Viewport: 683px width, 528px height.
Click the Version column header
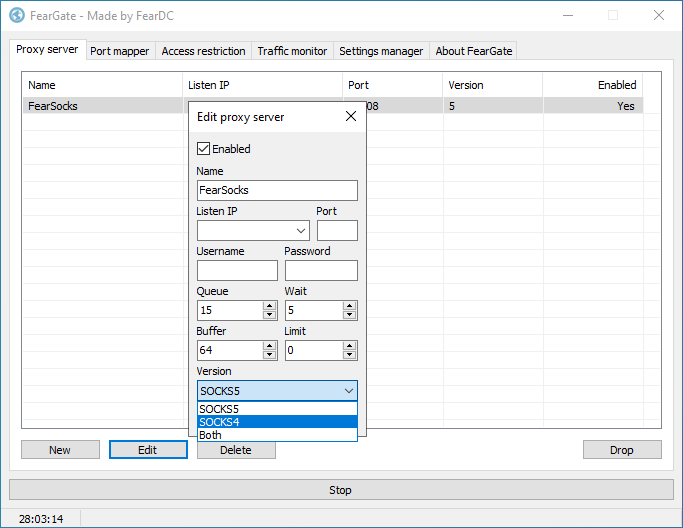click(x=493, y=85)
